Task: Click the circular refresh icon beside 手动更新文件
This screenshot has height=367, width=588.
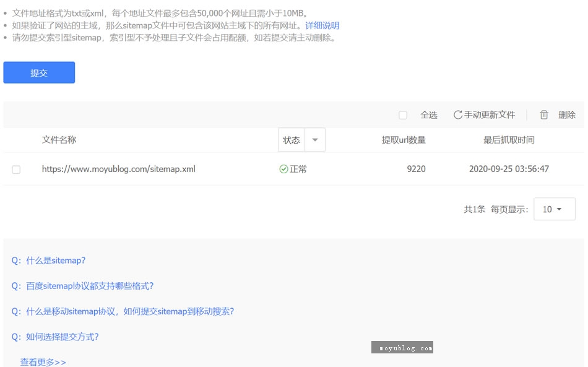Action: pyautogui.click(x=458, y=114)
